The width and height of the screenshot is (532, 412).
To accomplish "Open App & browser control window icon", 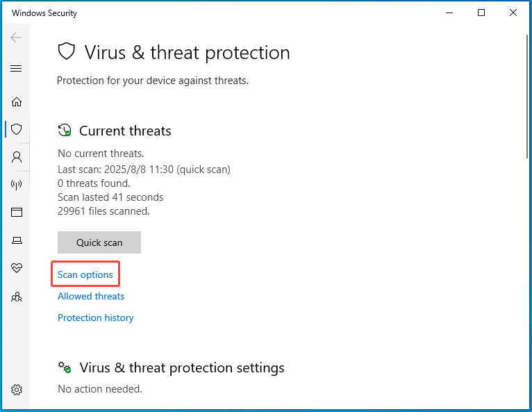I will coord(16,213).
